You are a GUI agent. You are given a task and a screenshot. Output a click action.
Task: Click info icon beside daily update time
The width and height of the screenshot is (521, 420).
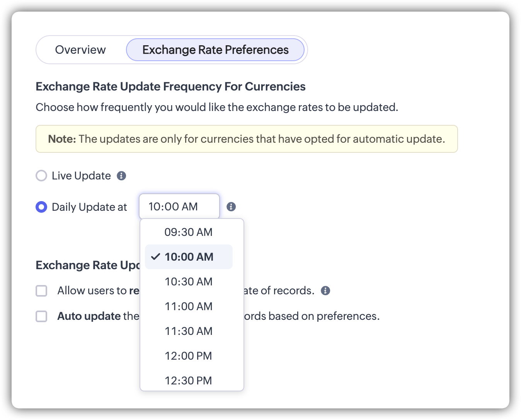click(x=231, y=207)
